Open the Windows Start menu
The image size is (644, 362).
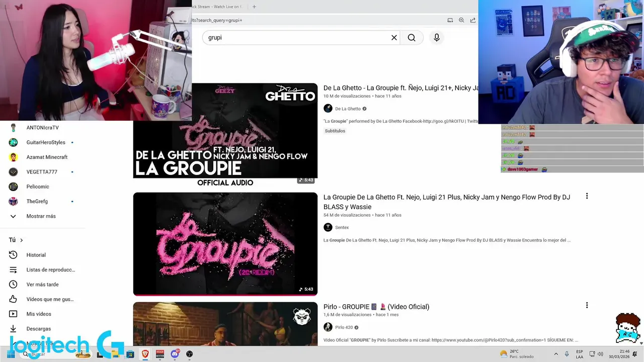coord(11,354)
